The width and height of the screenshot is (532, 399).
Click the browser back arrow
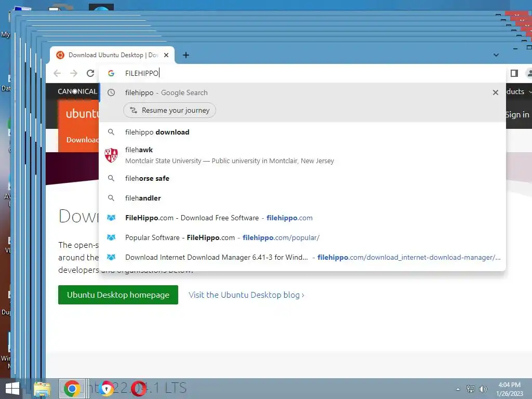(57, 73)
